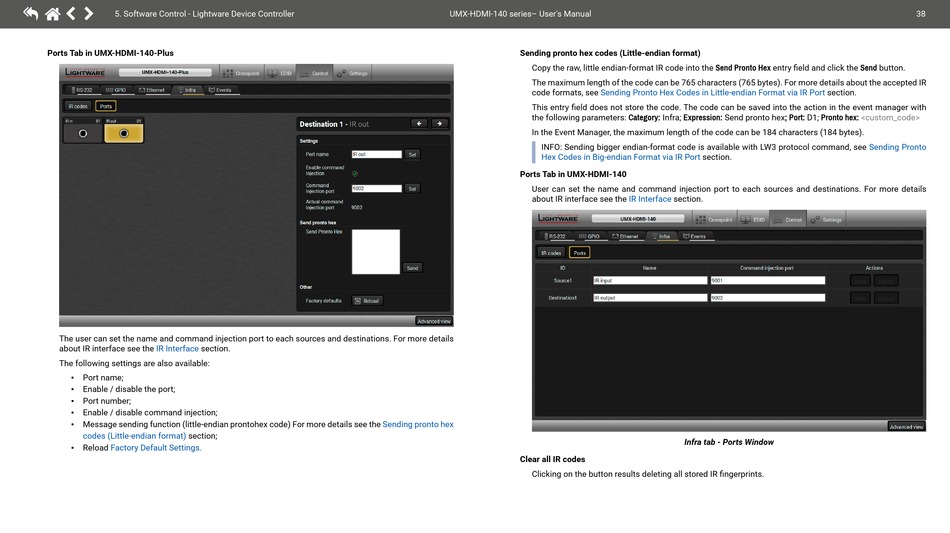
Task: Click Source1 name field showing IR input
Action: [650, 280]
